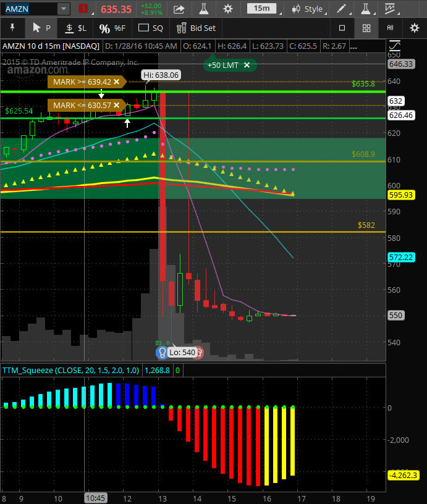This screenshot has width=427, height=504.
Task: Click the Bid Set tool
Action: point(196,28)
